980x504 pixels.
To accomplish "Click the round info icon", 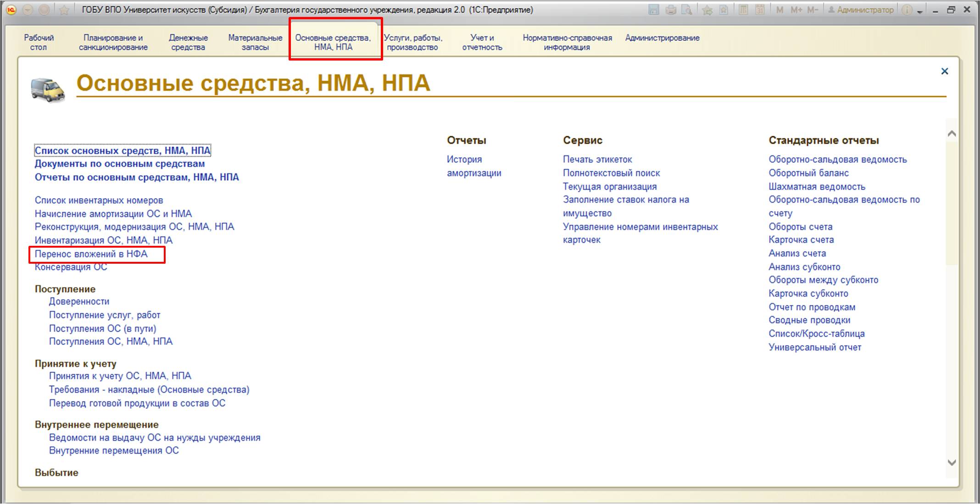I will [907, 10].
